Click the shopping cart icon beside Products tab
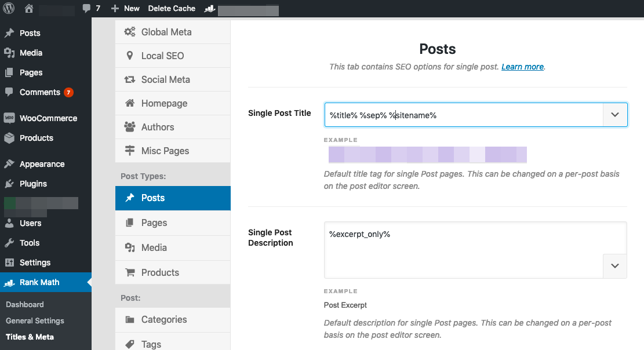The image size is (644, 350). tap(130, 272)
